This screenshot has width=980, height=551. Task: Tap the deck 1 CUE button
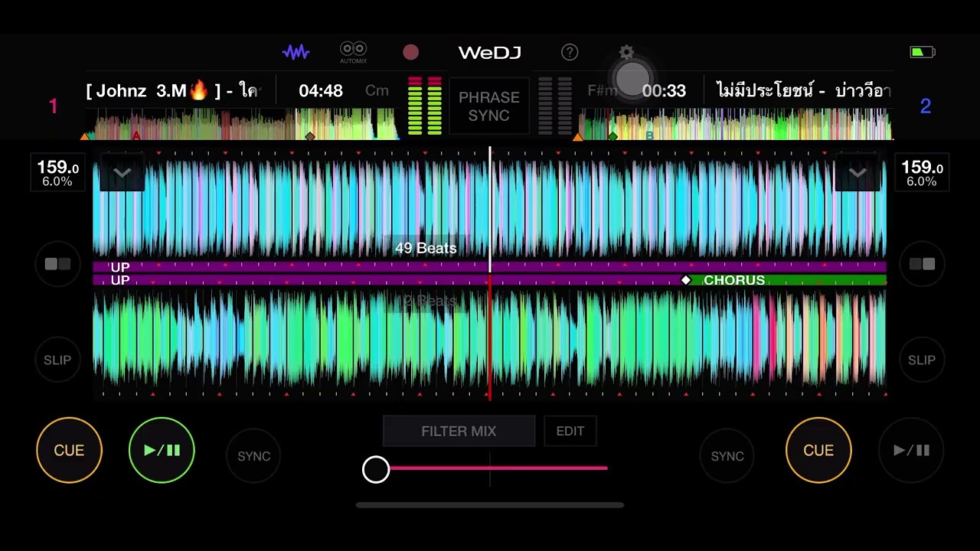[x=69, y=450]
